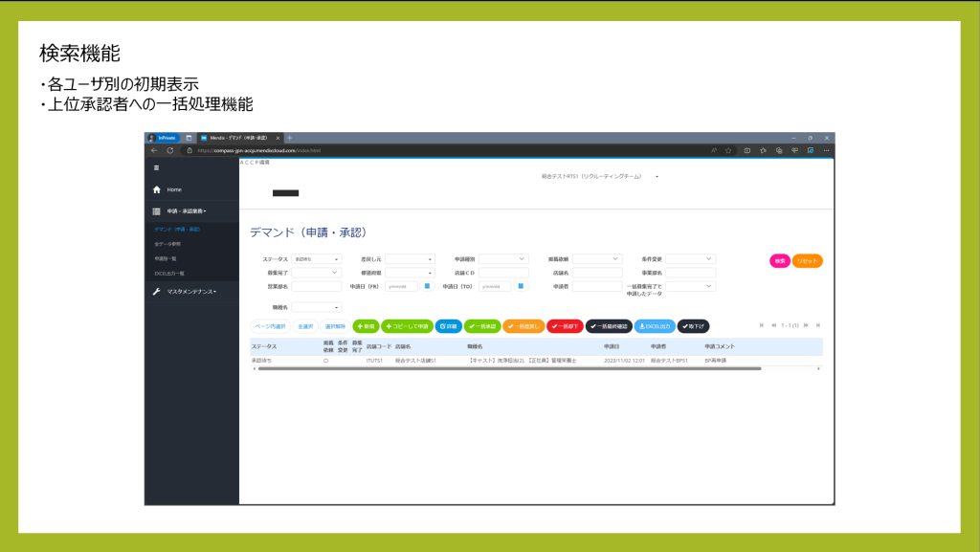The image size is (980, 552).
Task: Open the calendar picker for 申請日(TO)
Action: [521, 286]
